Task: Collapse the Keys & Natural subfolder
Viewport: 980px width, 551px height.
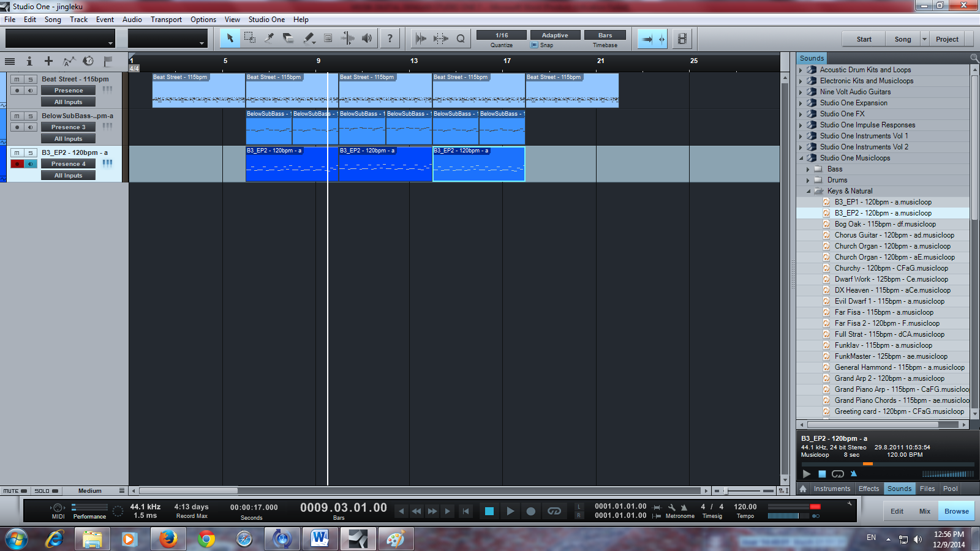Action: 808,191
